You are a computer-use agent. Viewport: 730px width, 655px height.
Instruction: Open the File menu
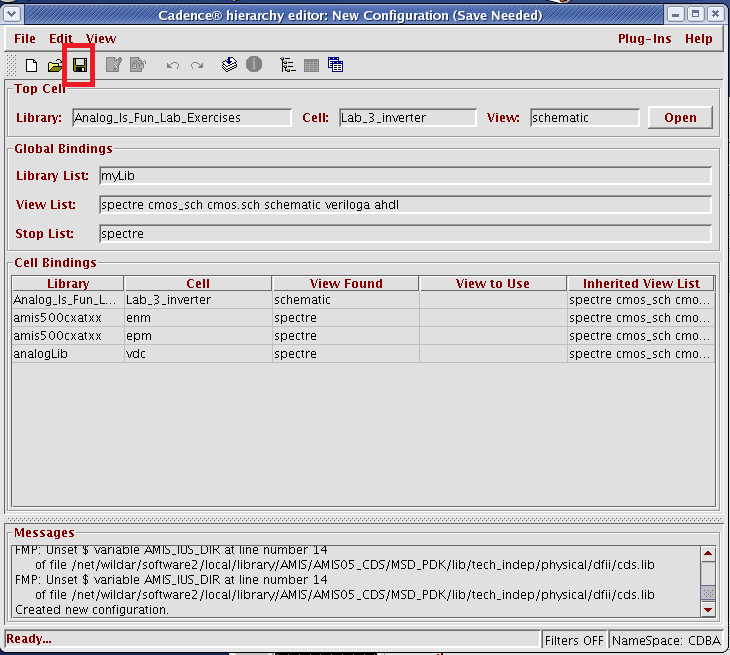(25, 39)
